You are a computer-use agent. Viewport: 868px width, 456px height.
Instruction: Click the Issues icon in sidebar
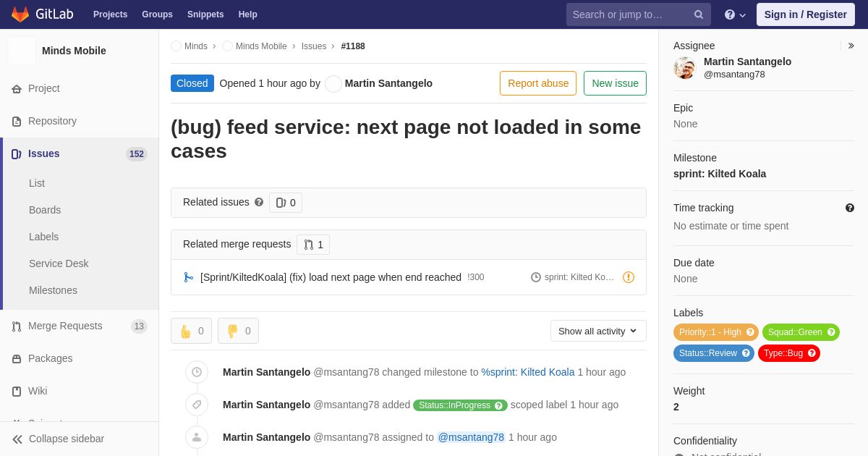17,154
